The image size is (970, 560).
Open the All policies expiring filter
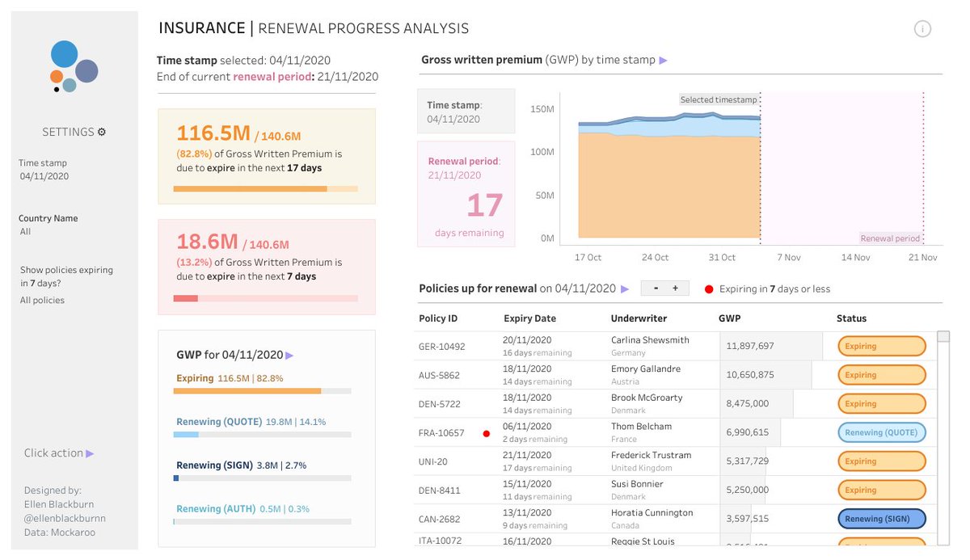(x=42, y=301)
